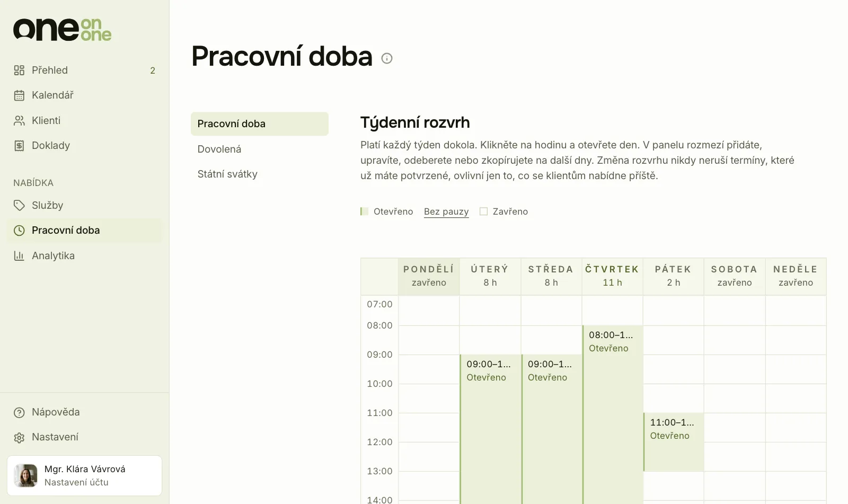
Task: Open the Přehled dashboard icon
Action: [x=19, y=70]
